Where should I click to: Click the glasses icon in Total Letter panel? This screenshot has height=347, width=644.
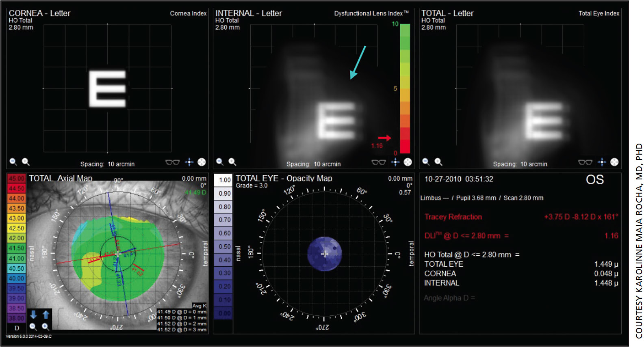585,162
